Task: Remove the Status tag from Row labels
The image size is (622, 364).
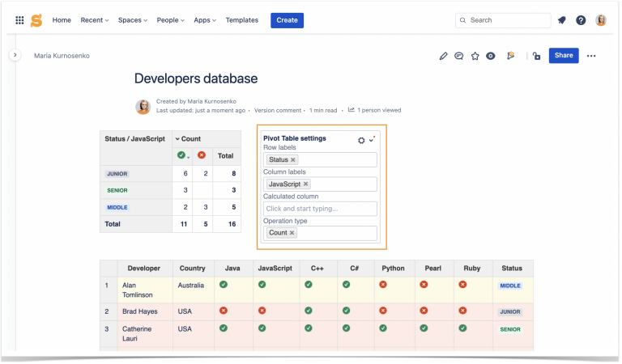Action: [x=293, y=160]
